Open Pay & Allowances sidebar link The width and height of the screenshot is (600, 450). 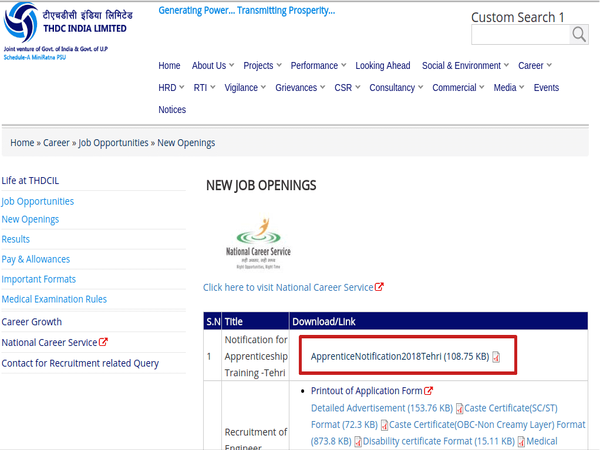pyautogui.click(x=36, y=259)
